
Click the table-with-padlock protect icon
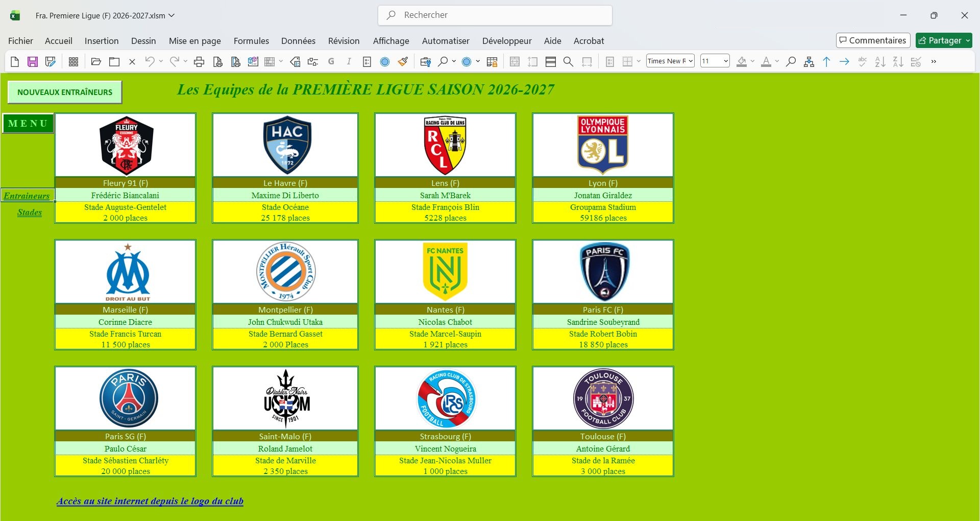[492, 62]
